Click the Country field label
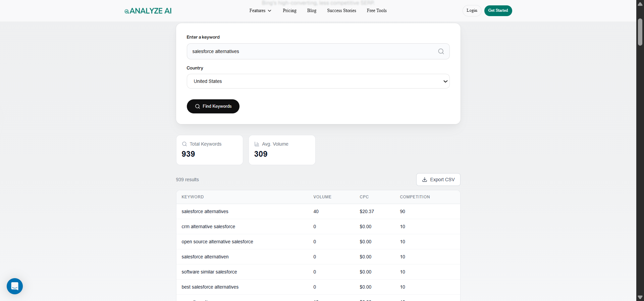Image resolution: width=644 pixels, height=301 pixels. click(x=195, y=68)
